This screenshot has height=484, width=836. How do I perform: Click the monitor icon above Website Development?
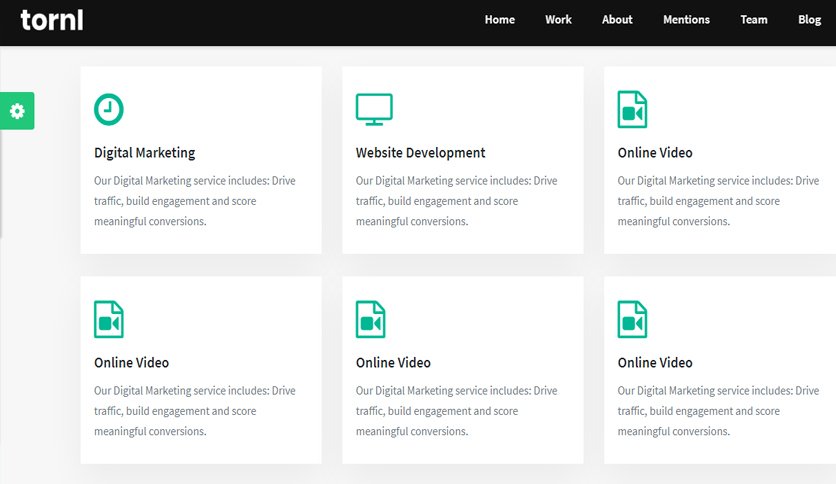click(374, 109)
